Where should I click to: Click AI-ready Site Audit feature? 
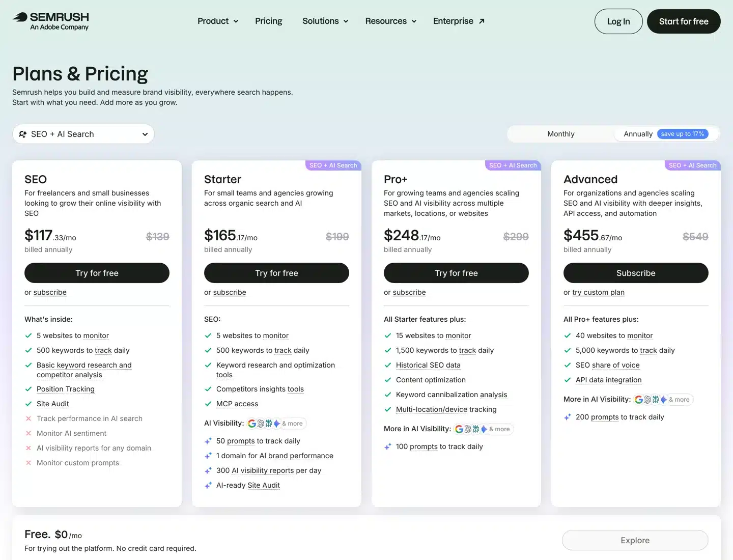(x=248, y=485)
